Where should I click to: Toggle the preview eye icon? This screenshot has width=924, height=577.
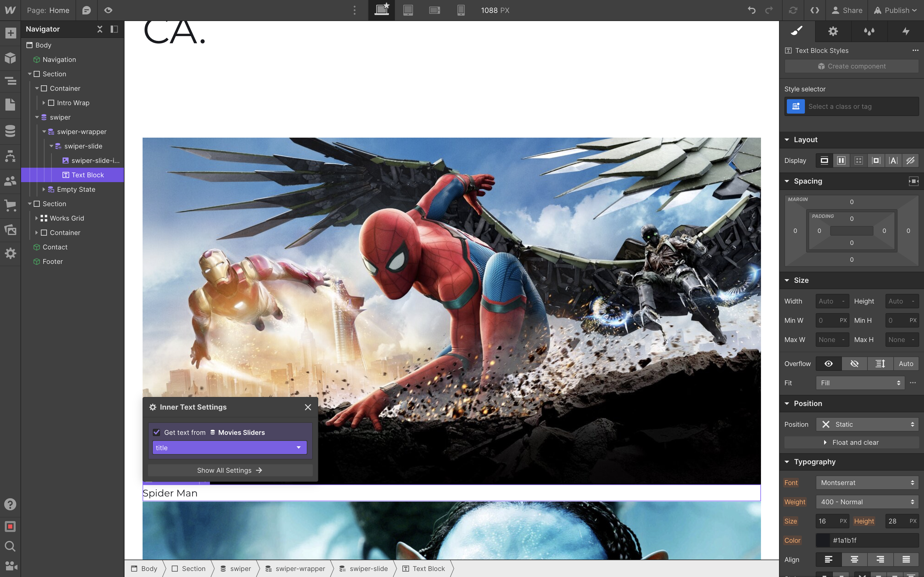[x=109, y=10]
